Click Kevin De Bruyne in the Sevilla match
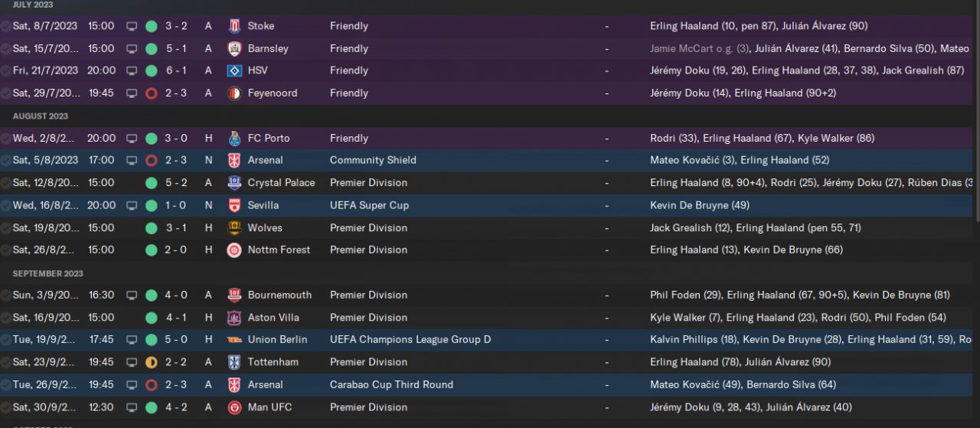980x428 pixels. [x=689, y=205]
